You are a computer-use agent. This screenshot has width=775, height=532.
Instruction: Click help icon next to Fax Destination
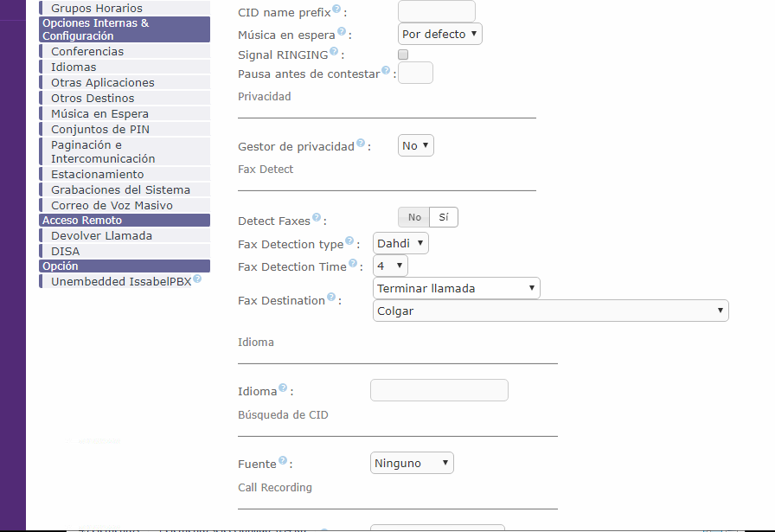tap(330, 298)
